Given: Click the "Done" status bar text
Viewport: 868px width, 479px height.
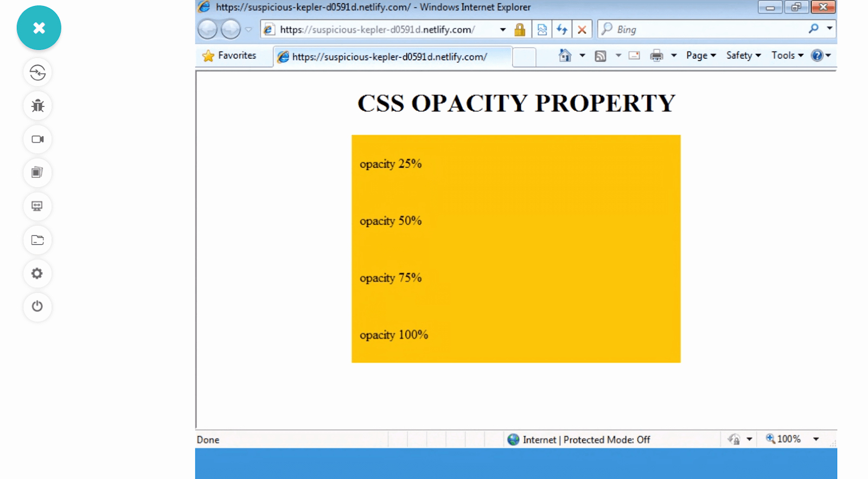Looking at the screenshot, I should click(208, 440).
